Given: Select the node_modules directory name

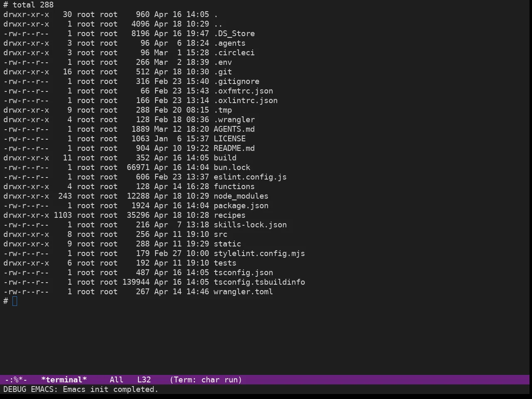Looking at the screenshot, I should tap(241, 196).
